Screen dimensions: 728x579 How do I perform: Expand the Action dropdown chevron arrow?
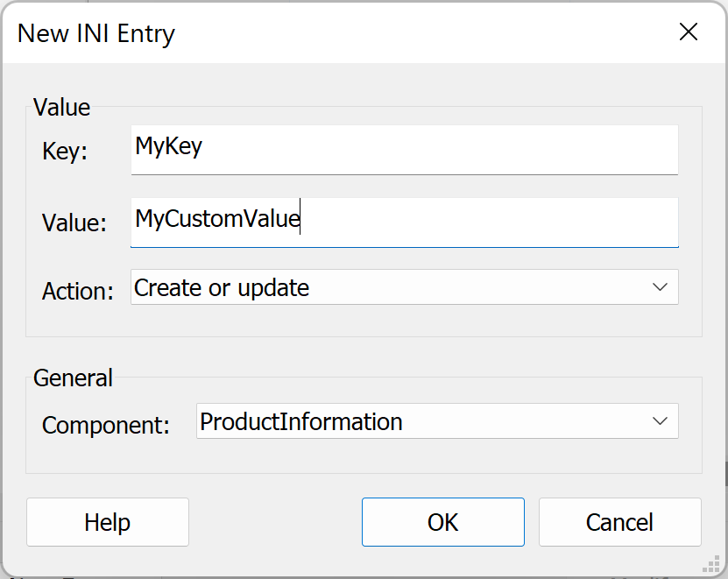[x=660, y=287]
